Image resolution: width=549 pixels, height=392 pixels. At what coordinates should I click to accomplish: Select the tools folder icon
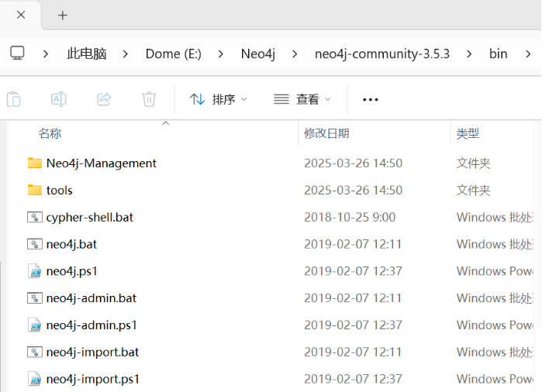(x=35, y=190)
